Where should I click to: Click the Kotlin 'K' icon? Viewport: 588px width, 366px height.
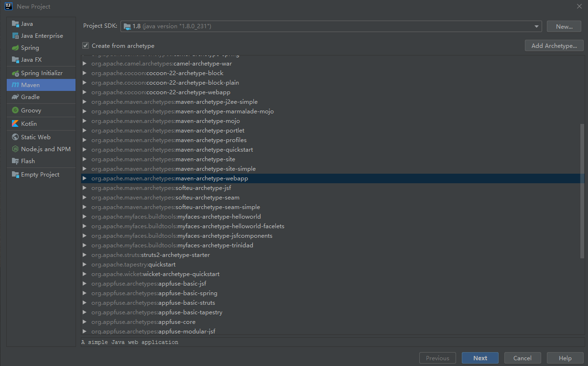[15, 124]
